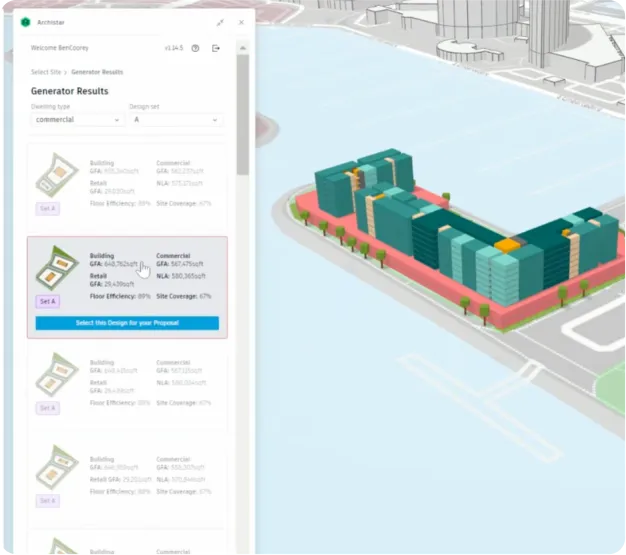Close the Archistar panel
This screenshot has height=555, width=626.
click(x=241, y=22)
